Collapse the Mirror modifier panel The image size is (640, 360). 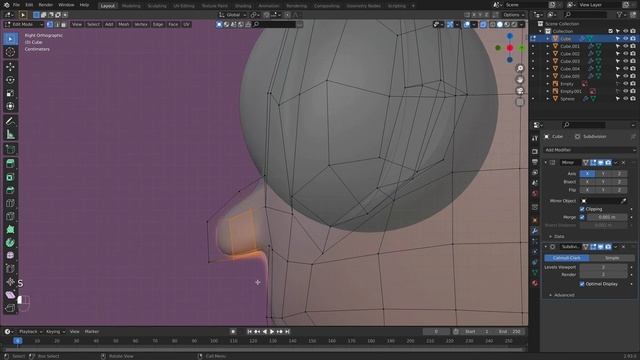click(546, 162)
